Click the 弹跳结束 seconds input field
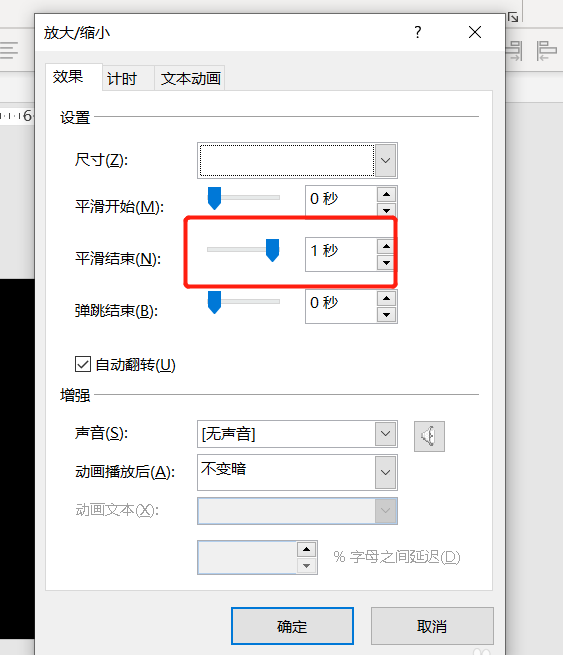563x655 pixels. [341, 306]
